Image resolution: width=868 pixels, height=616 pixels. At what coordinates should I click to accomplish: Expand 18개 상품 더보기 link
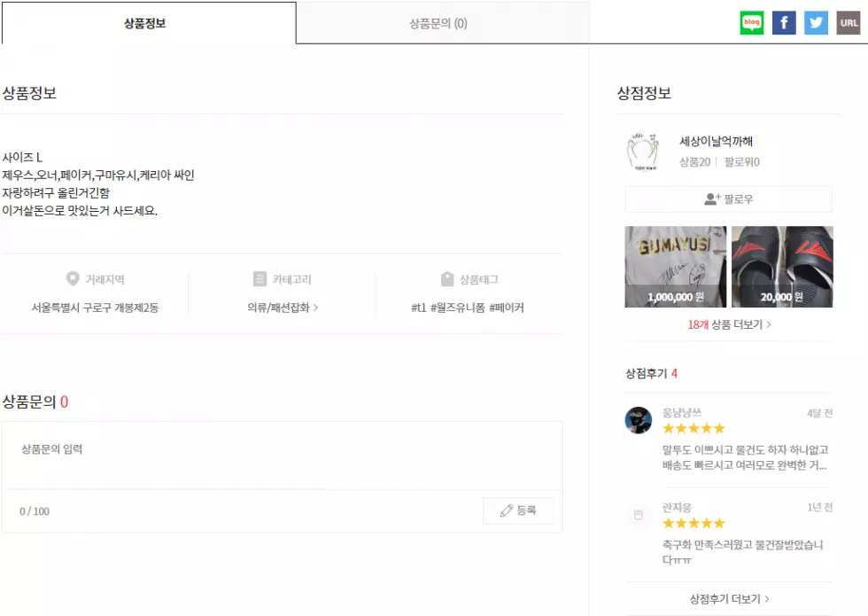click(729, 324)
